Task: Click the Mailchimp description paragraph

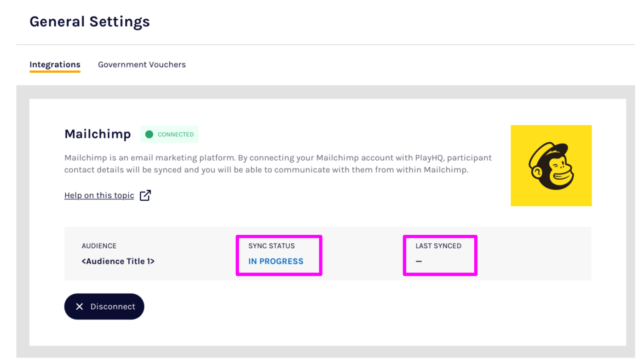Action: pos(278,163)
